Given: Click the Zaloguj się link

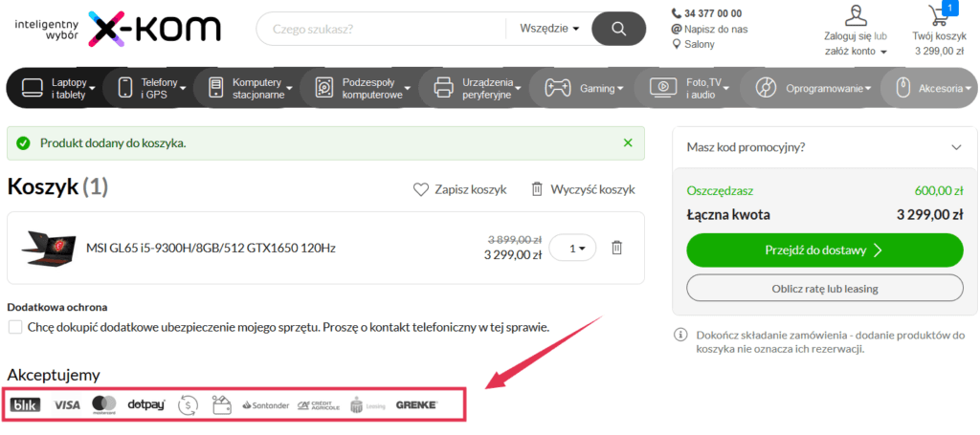Looking at the screenshot, I should (849, 36).
